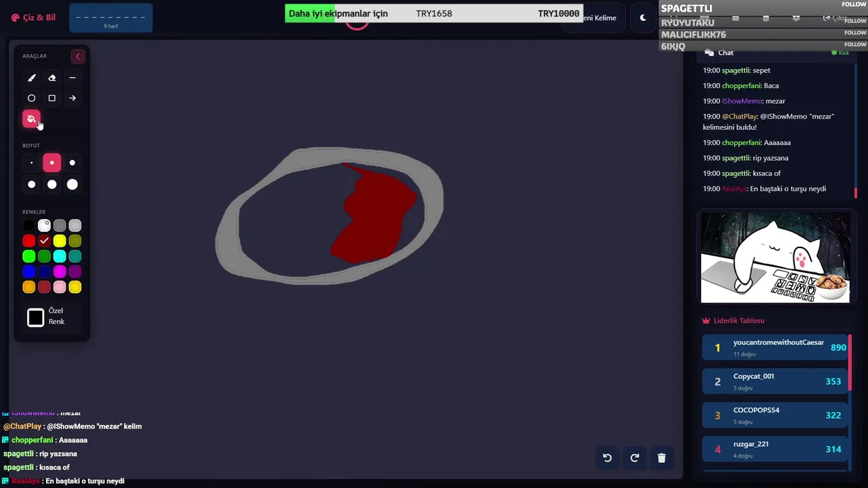
Task: Click the leaderboard pink scrollbar
Action: pyautogui.click(x=850, y=361)
